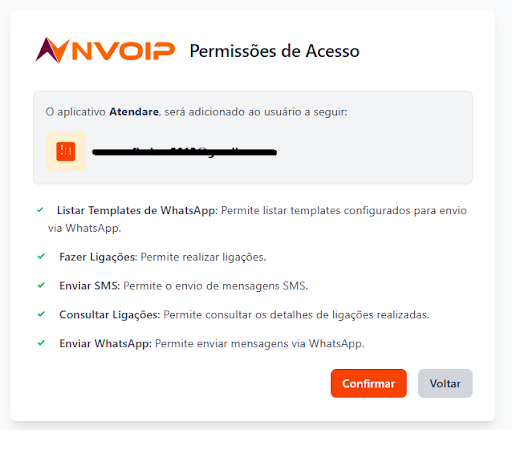Confirm the access permissions
The height and width of the screenshot is (462, 512).
pos(369,383)
